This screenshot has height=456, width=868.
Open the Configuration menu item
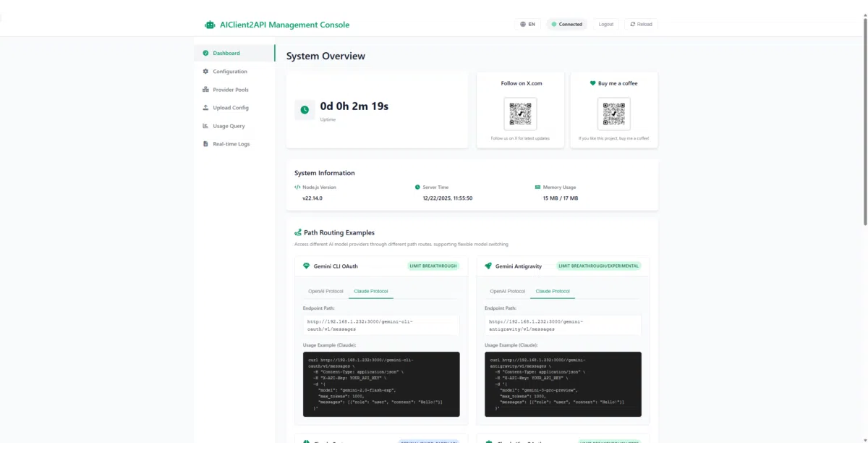tap(234, 72)
